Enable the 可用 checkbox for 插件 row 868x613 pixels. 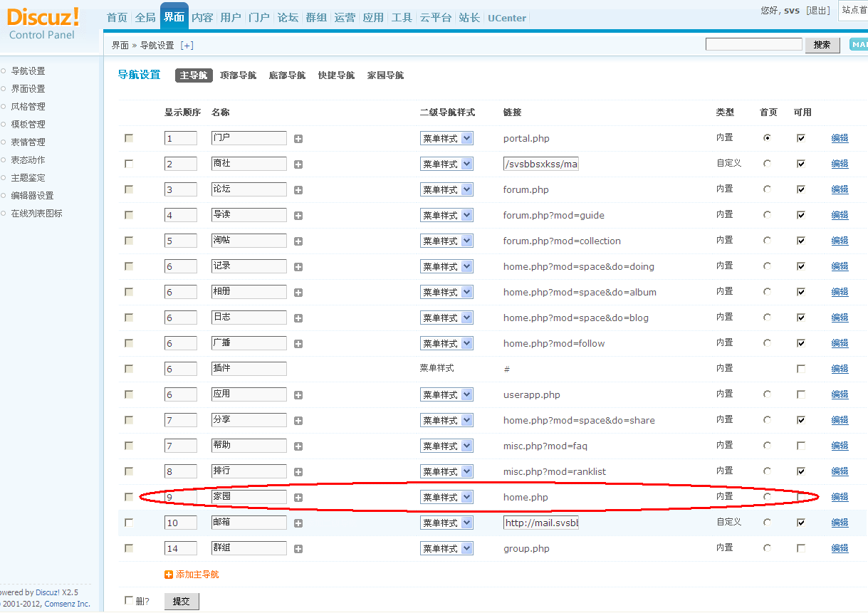pyautogui.click(x=801, y=369)
